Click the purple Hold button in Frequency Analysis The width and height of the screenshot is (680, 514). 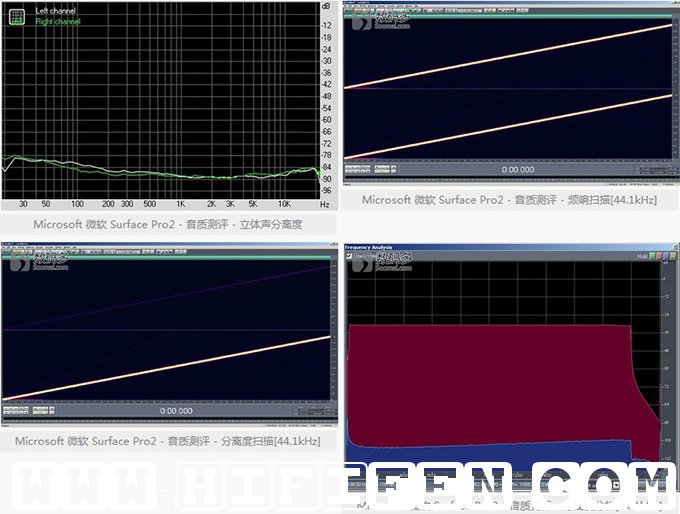[666, 256]
